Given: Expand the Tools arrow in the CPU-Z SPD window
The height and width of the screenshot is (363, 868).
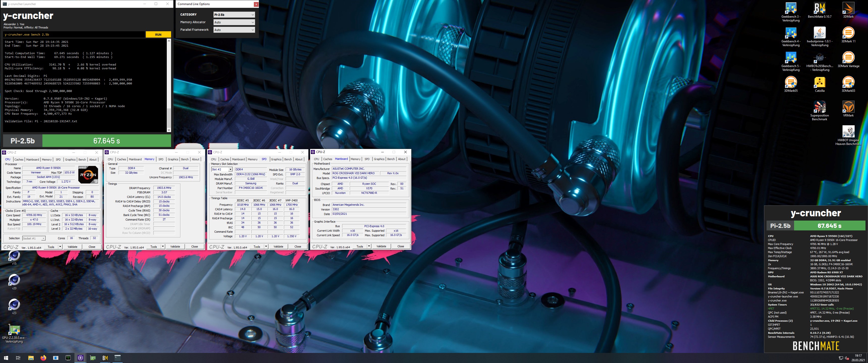Looking at the screenshot, I should point(266,247).
